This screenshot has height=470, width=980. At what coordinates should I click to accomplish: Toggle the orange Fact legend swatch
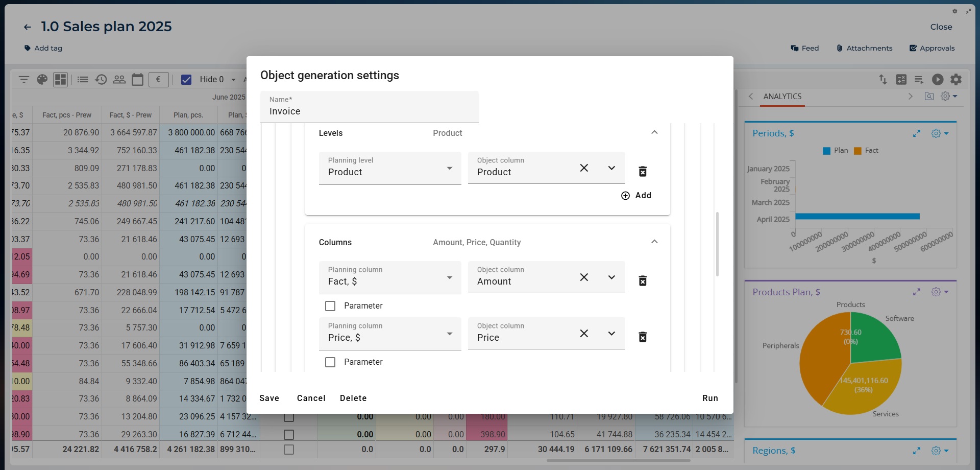857,151
